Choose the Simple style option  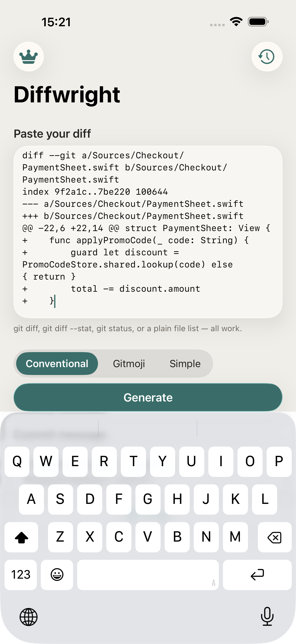pos(185,364)
